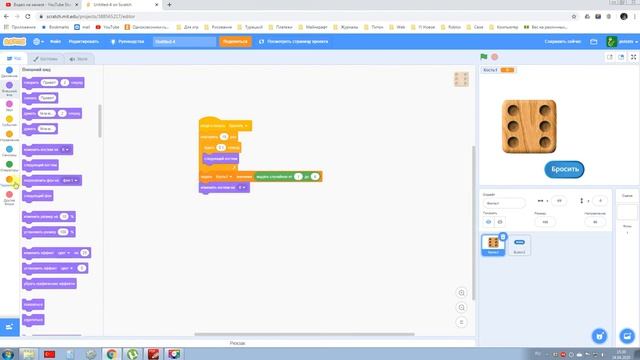The image size is (640, 360).
Task: Hide sprite using the crossed-eye toggle
Action: click(x=500, y=222)
